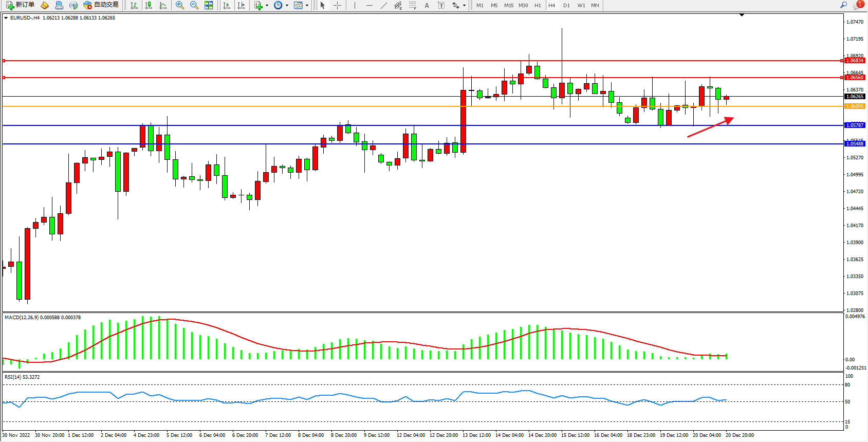Switch chart to line chart mode
Image resolution: width=868 pixels, height=442 pixels.
[x=163, y=5]
